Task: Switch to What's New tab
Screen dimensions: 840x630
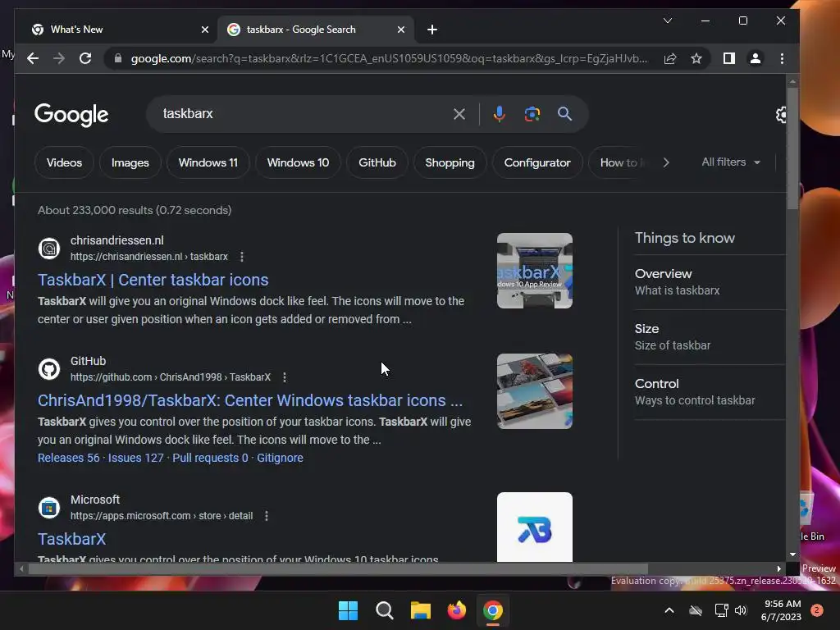Action: pos(114,30)
